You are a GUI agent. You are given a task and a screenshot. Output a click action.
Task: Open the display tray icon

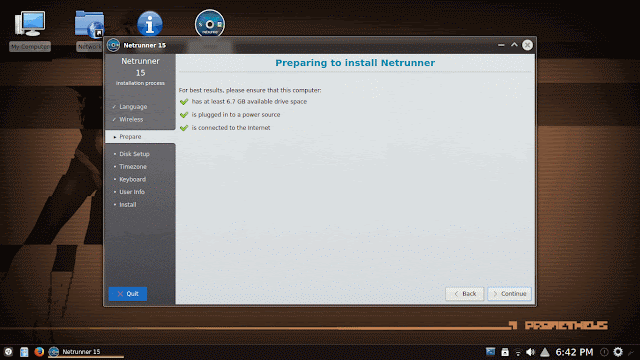491,352
